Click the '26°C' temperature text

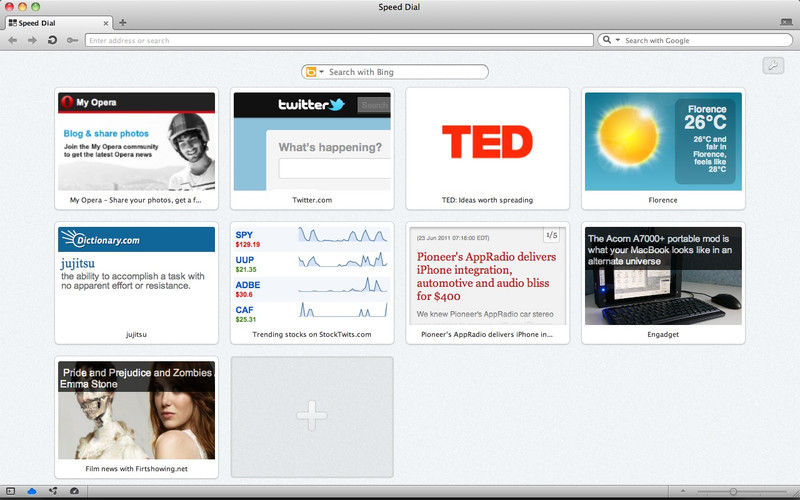[705, 123]
